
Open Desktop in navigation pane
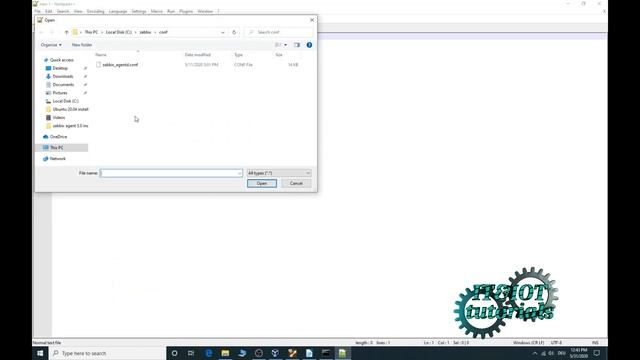[60, 68]
